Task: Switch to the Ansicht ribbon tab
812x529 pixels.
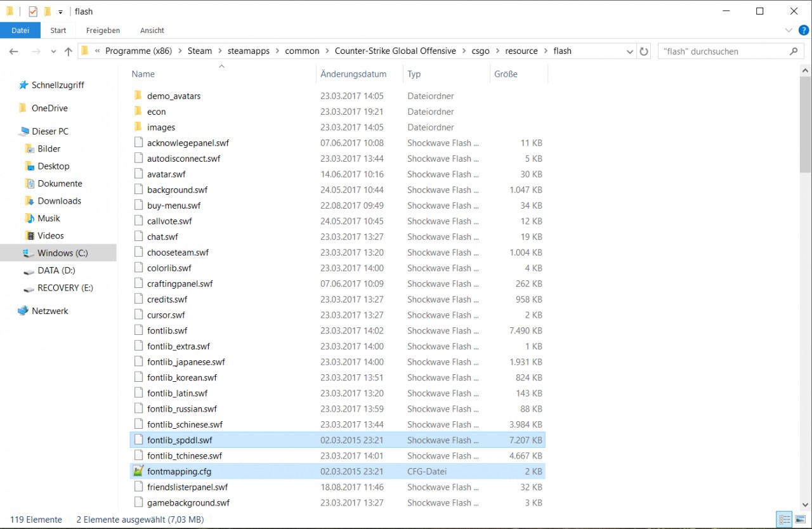Action: click(152, 30)
